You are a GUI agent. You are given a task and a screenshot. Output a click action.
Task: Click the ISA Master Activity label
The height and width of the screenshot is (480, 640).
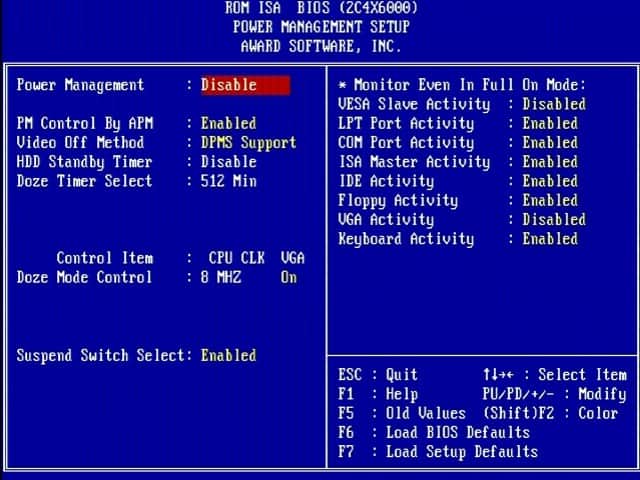[414, 162]
